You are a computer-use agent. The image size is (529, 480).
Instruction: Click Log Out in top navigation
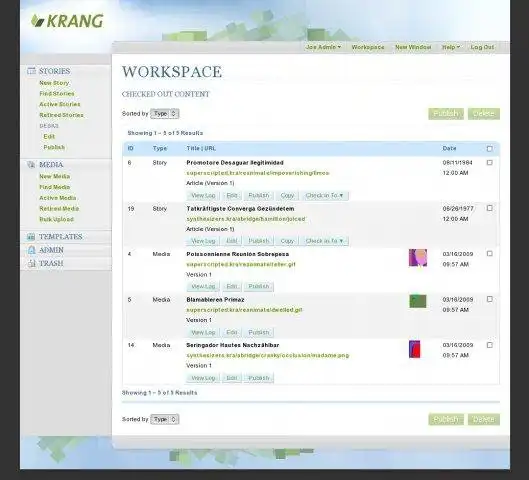click(482, 47)
